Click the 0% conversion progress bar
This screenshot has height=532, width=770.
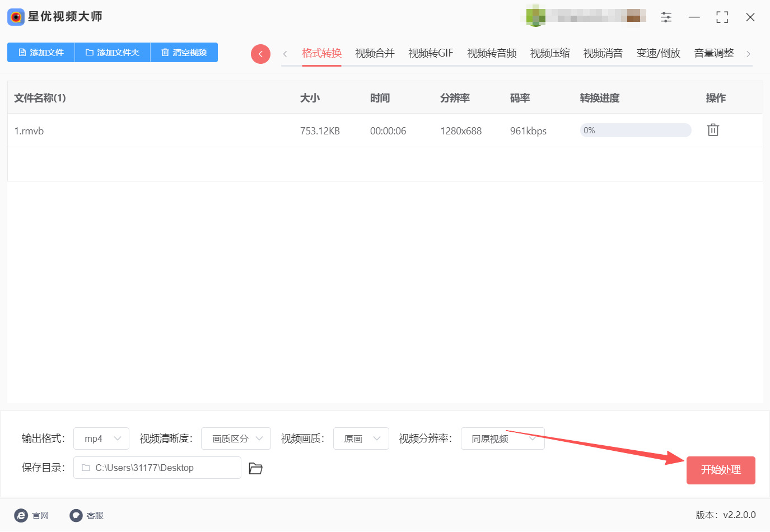pos(636,130)
